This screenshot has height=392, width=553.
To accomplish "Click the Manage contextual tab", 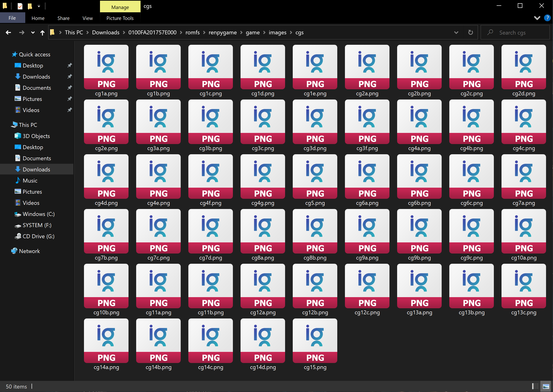I will [x=120, y=7].
